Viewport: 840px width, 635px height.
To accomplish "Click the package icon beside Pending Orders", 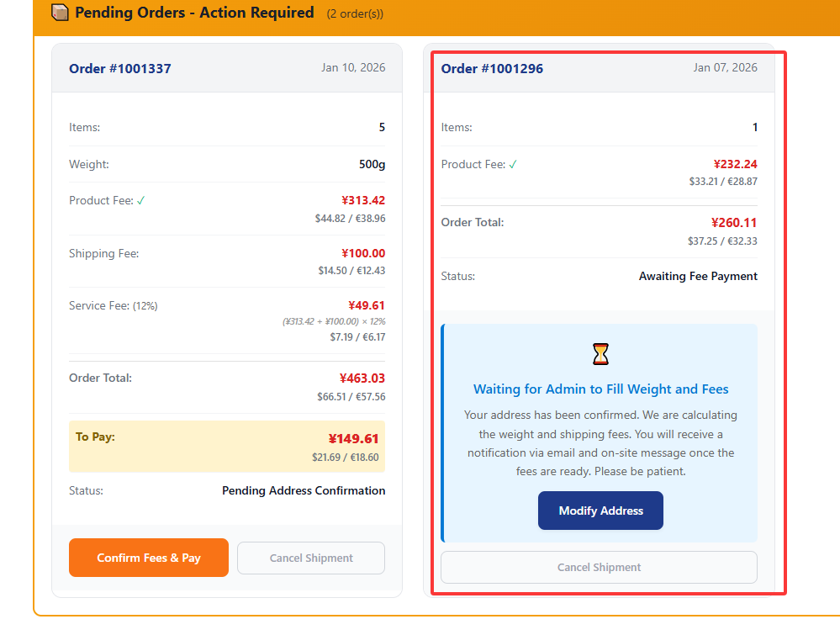I will point(60,13).
